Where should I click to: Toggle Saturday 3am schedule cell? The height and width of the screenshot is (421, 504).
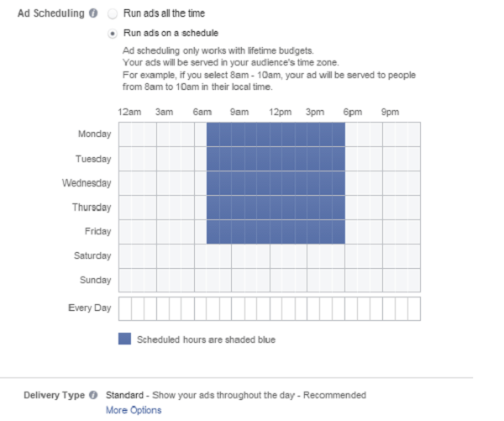(163, 256)
